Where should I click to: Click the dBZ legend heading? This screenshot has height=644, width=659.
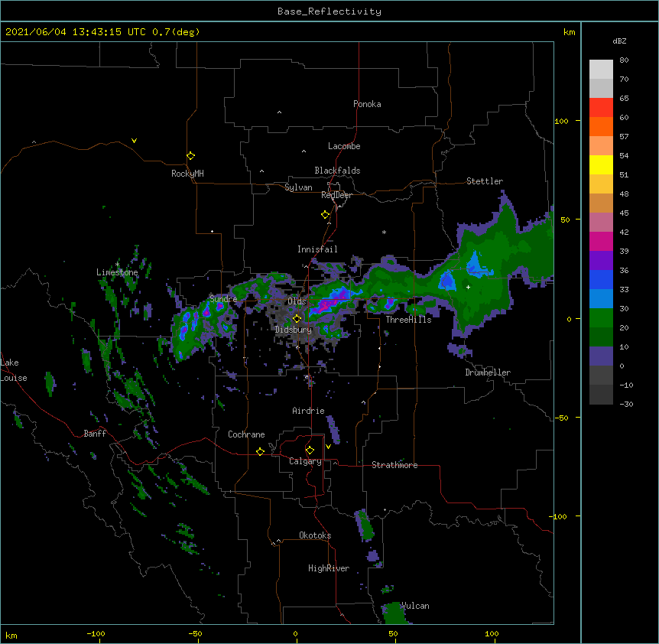point(619,41)
